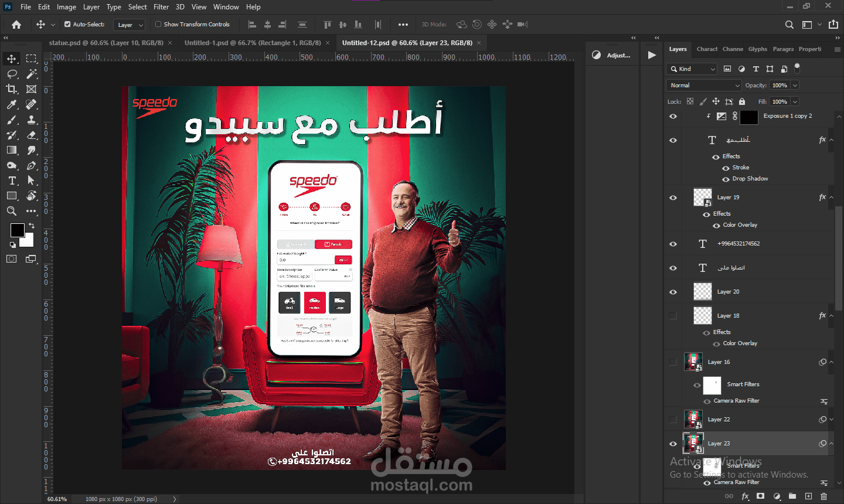844x504 pixels.
Task: Click the Share icon at top right
Action: (x=833, y=25)
